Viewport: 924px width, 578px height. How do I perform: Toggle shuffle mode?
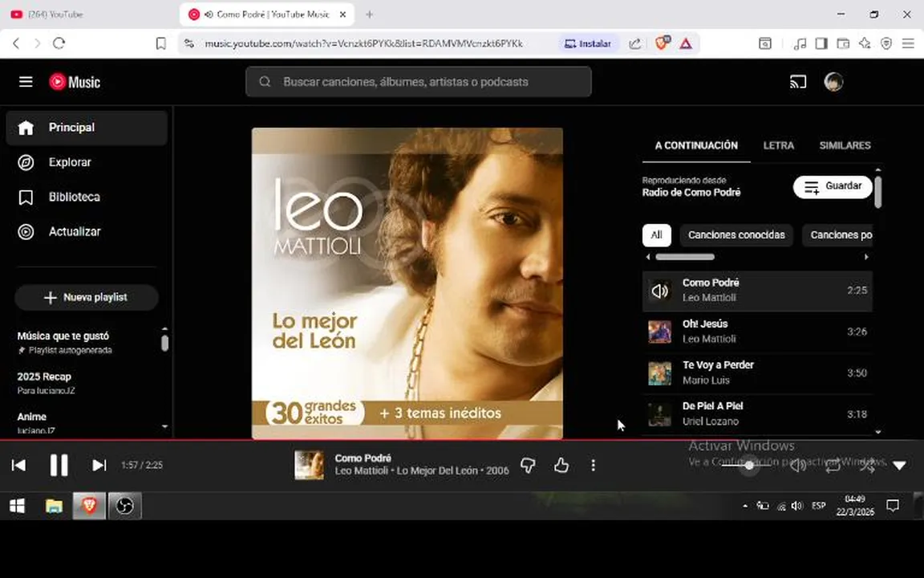tap(867, 466)
